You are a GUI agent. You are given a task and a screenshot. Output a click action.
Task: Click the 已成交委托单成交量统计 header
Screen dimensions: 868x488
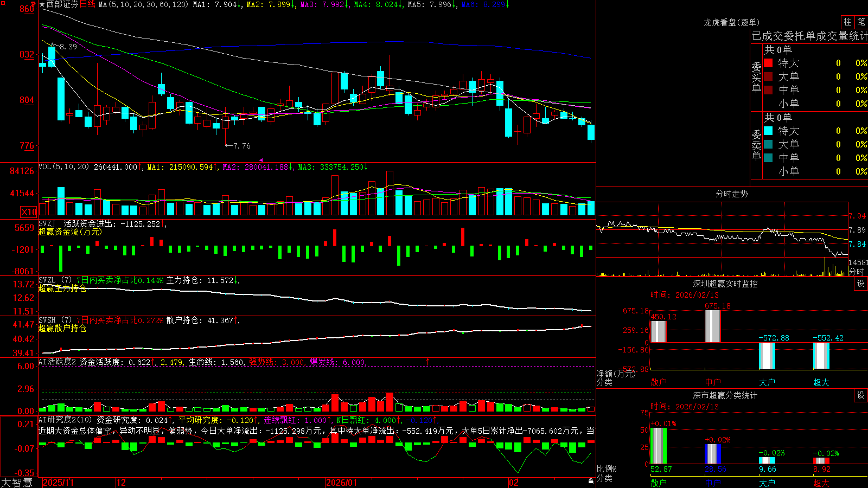[809, 36]
